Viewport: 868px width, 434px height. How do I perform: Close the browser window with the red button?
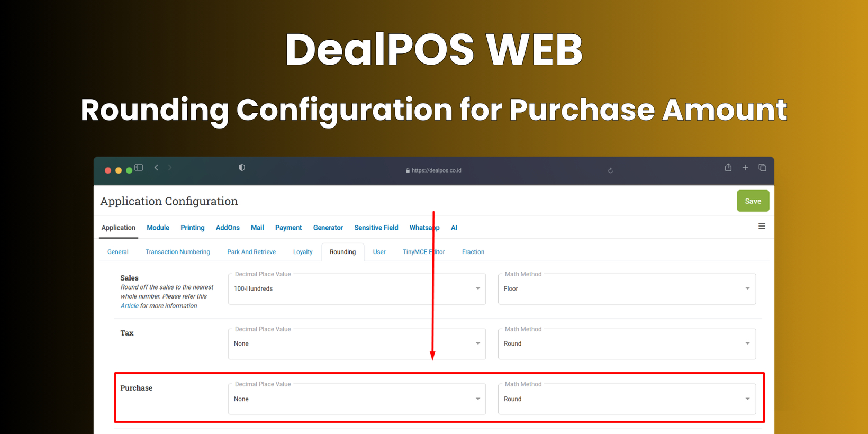tap(108, 170)
